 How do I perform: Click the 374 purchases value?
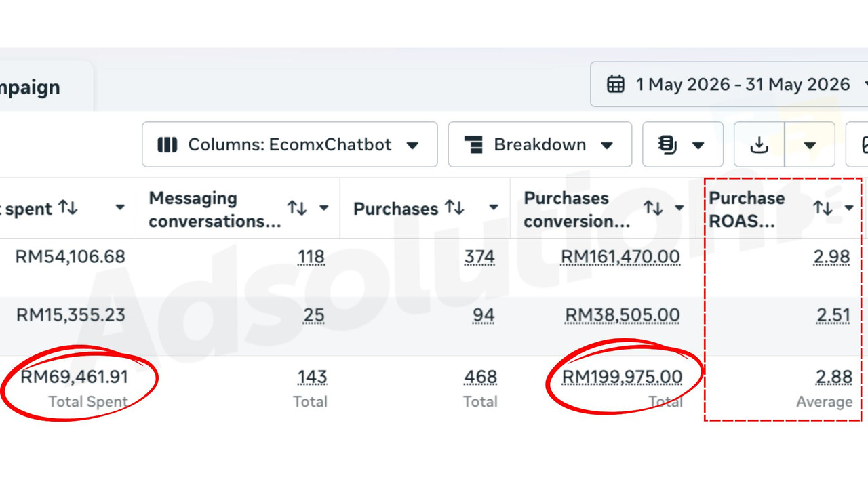(479, 257)
